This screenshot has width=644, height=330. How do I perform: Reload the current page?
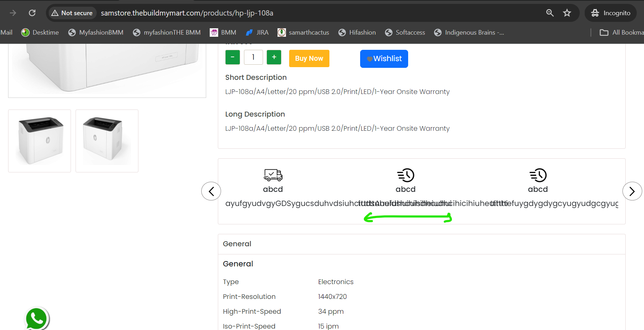click(x=32, y=13)
